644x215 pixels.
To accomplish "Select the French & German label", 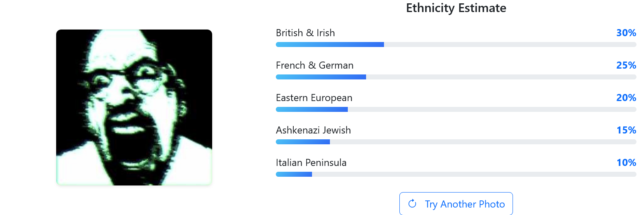I will [x=315, y=65].
